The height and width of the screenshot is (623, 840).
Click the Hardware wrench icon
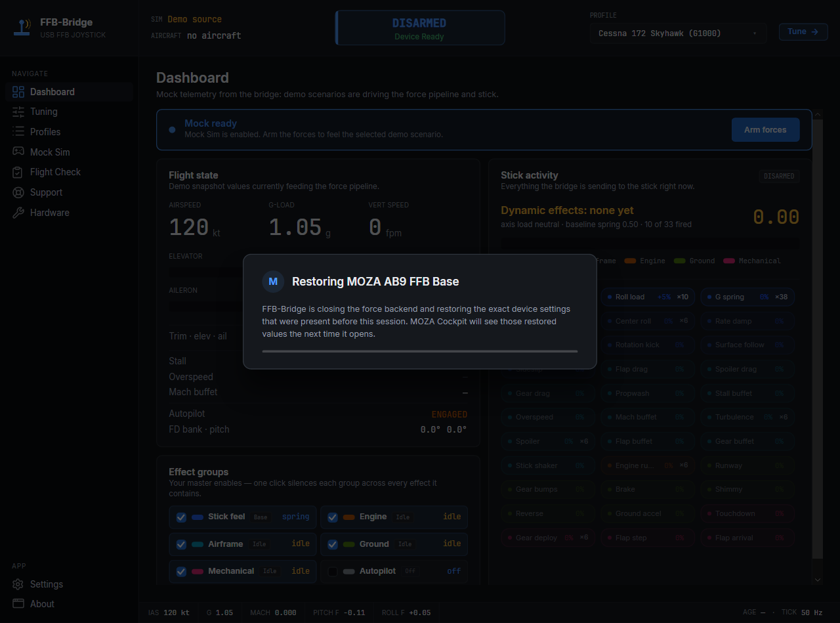pyautogui.click(x=18, y=213)
